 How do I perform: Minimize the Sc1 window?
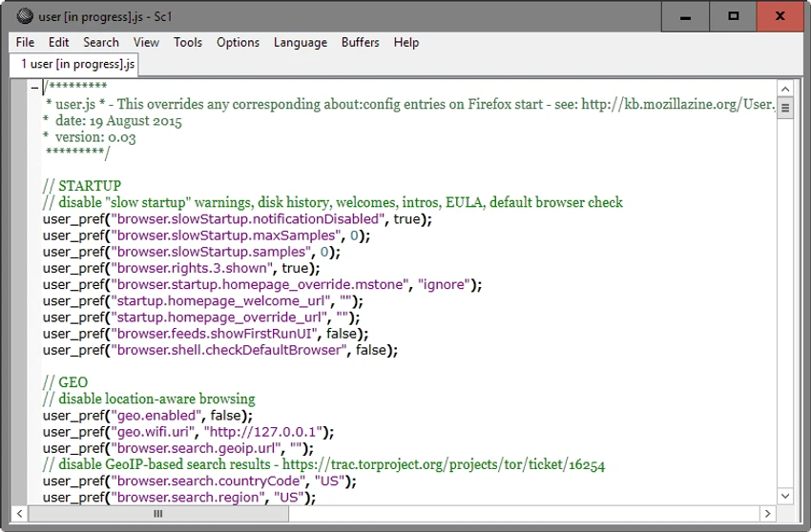[x=685, y=16]
